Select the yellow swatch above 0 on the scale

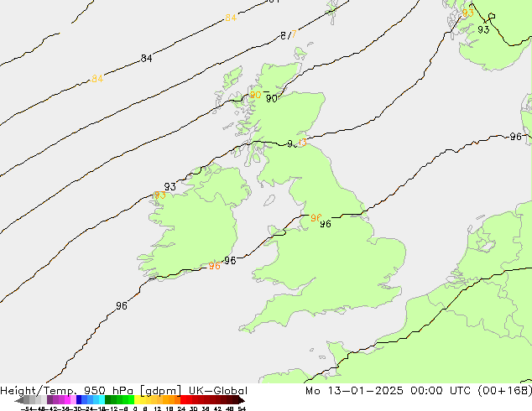137,400
